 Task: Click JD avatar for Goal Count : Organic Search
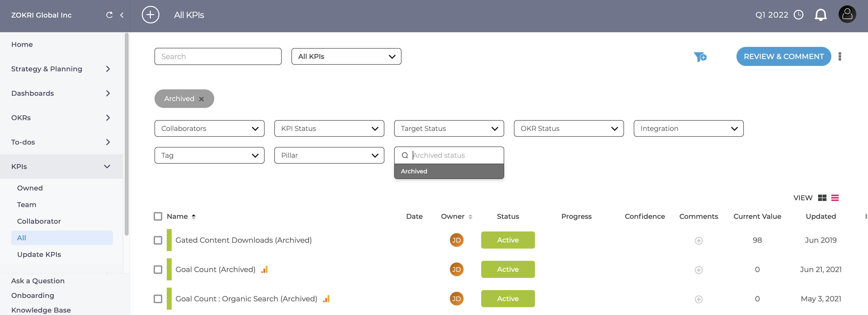click(456, 298)
